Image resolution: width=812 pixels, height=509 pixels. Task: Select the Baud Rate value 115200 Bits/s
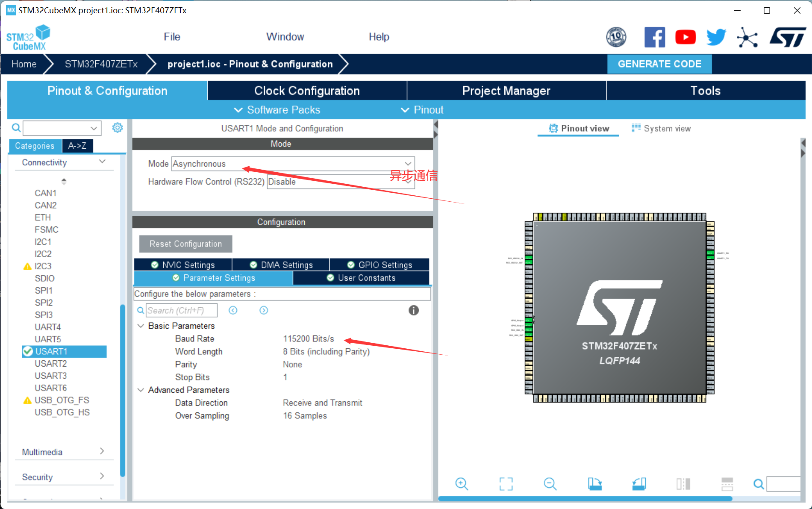click(x=309, y=339)
